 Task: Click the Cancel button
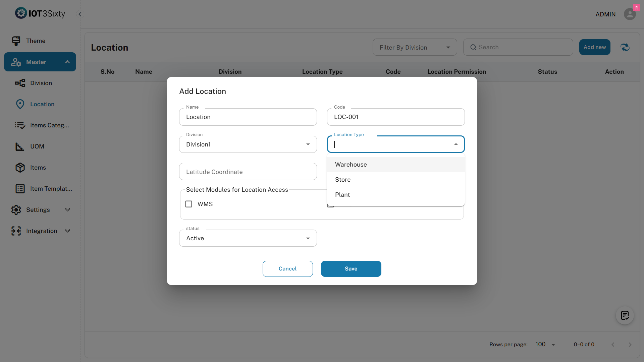coord(287,269)
